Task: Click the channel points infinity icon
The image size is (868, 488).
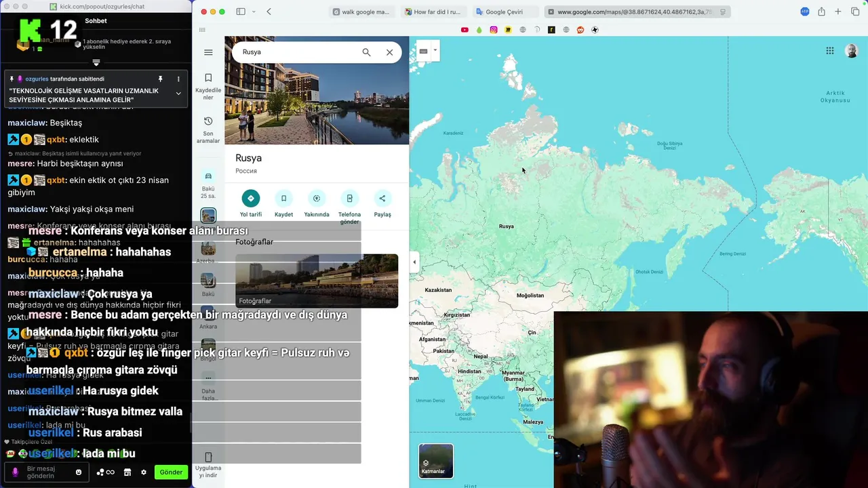Action: pyautogui.click(x=106, y=472)
